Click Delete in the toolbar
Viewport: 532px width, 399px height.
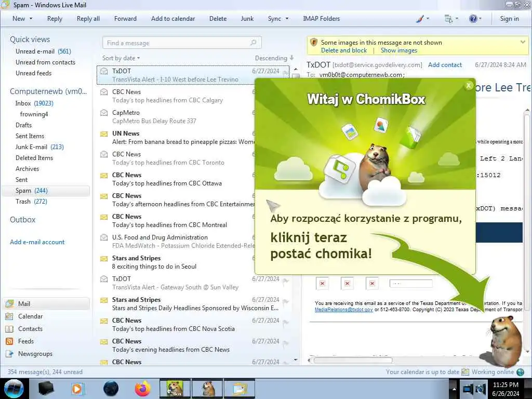tap(218, 19)
